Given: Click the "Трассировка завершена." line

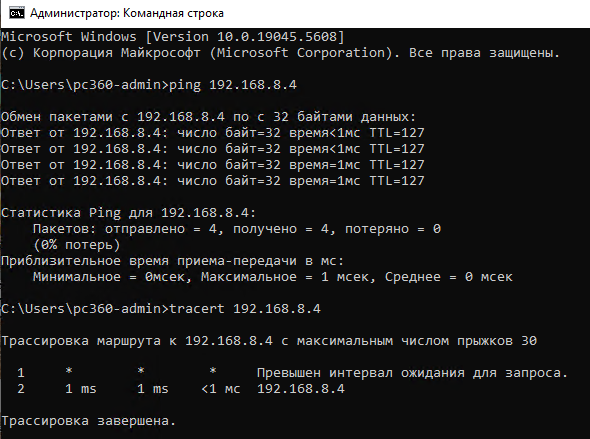Looking at the screenshot, I should [89, 421].
